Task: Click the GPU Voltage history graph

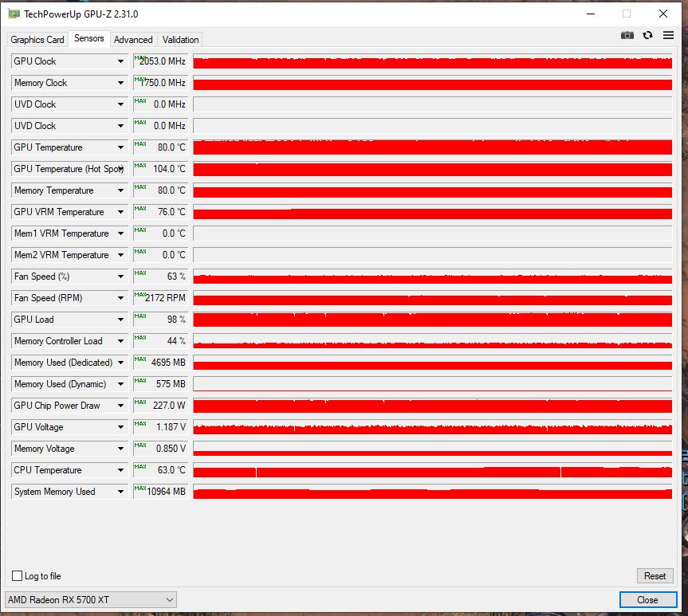Action: [x=433, y=427]
